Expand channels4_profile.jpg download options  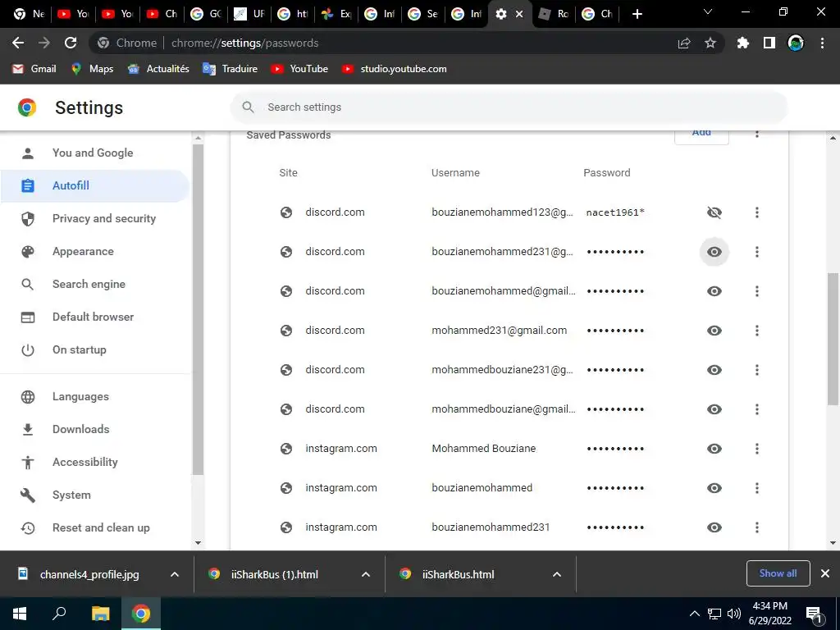point(175,574)
